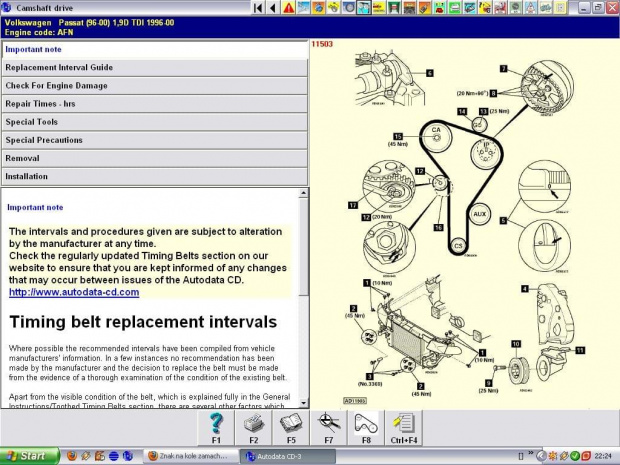Open Replacement Interval Guide section
This screenshot has width=620, height=465.
pos(155,68)
